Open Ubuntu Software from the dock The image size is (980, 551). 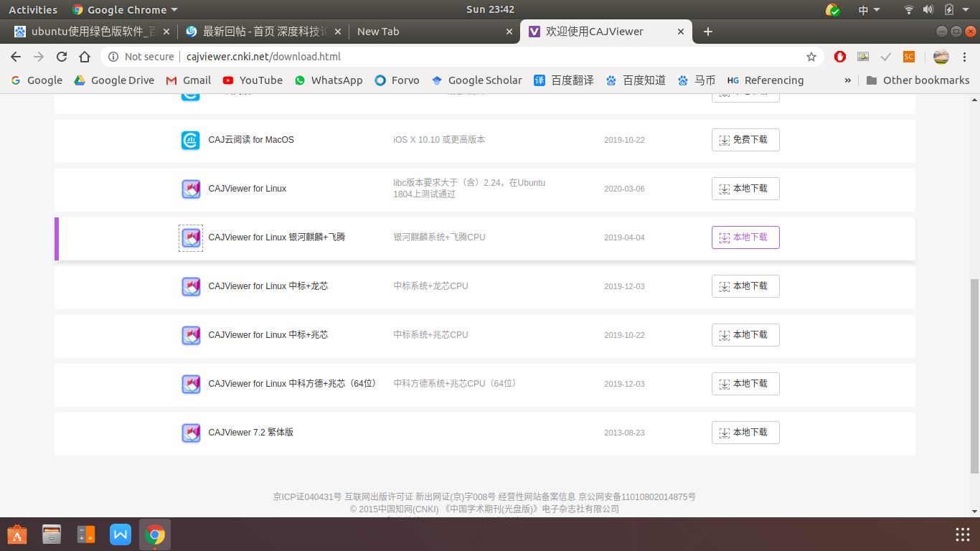[17, 534]
